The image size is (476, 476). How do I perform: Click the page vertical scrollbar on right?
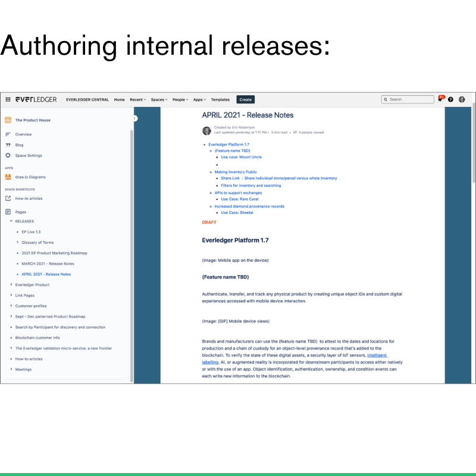pos(474,143)
